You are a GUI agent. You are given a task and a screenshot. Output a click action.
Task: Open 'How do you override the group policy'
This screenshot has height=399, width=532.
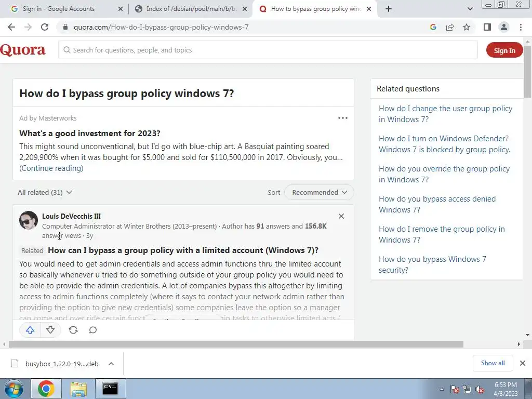[444, 175]
